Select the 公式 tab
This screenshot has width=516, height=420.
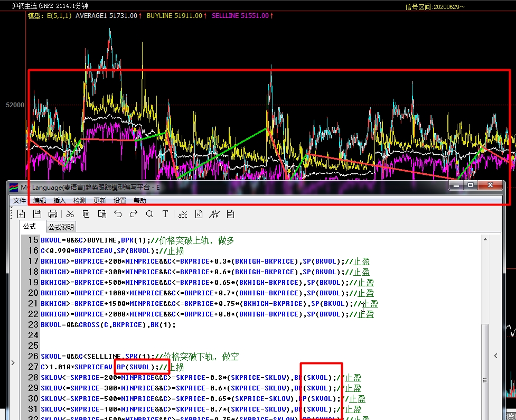pyautogui.click(x=30, y=227)
